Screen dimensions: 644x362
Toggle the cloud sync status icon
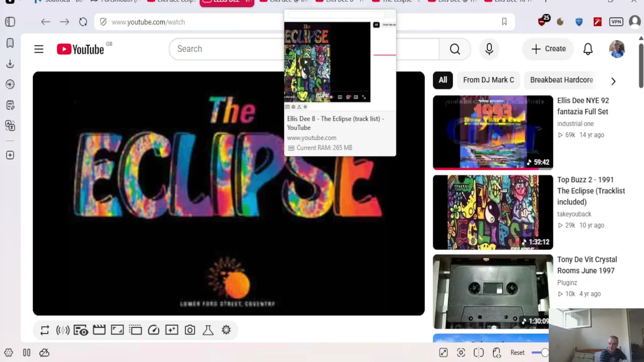pos(44,352)
